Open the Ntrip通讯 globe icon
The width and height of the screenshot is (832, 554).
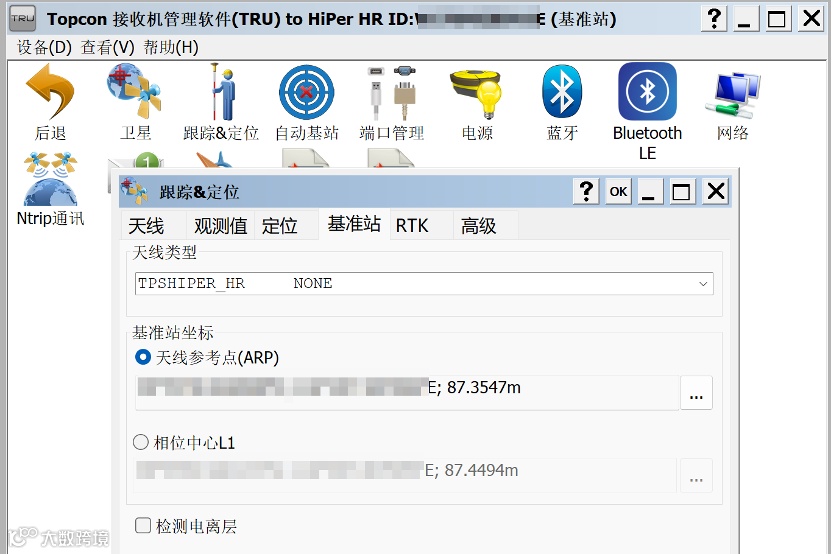tap(50, 179)
